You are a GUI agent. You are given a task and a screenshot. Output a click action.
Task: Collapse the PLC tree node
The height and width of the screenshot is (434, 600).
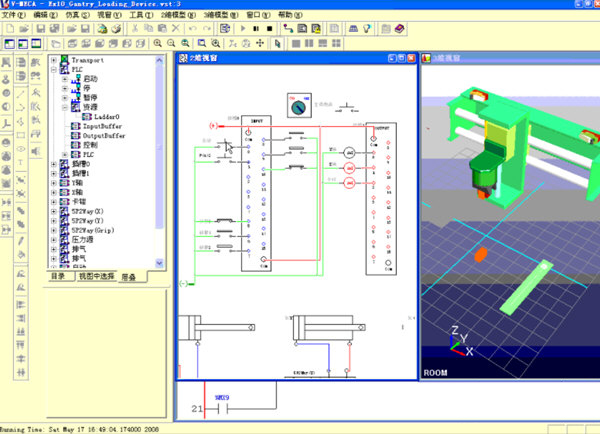pos(53,69)
